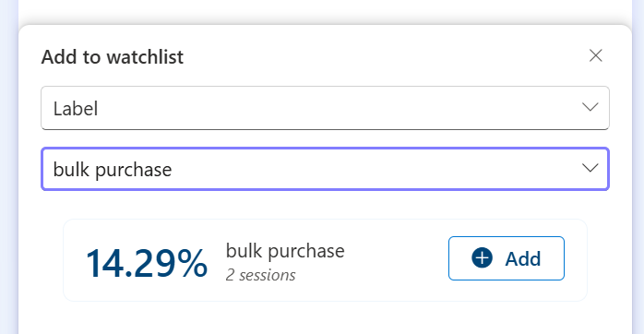
Task: Click the plus circle icon in Add
Action: (482, 258)
